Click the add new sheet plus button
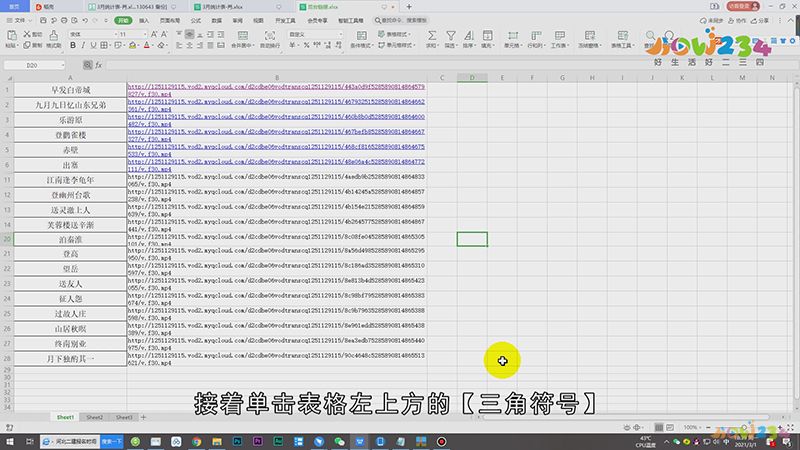The image size is (800, 450). tap(143, 417)
